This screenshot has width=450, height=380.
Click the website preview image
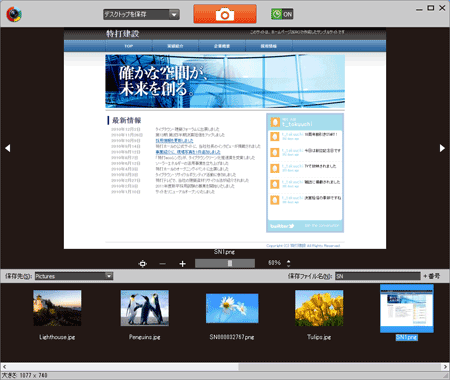pyautogui.click(x=225, y=138)
